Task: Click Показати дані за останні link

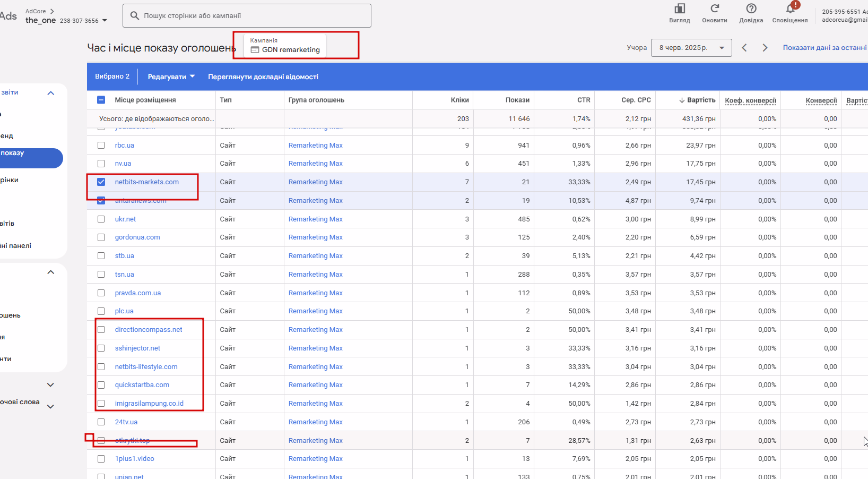Action: pos(825,48)
